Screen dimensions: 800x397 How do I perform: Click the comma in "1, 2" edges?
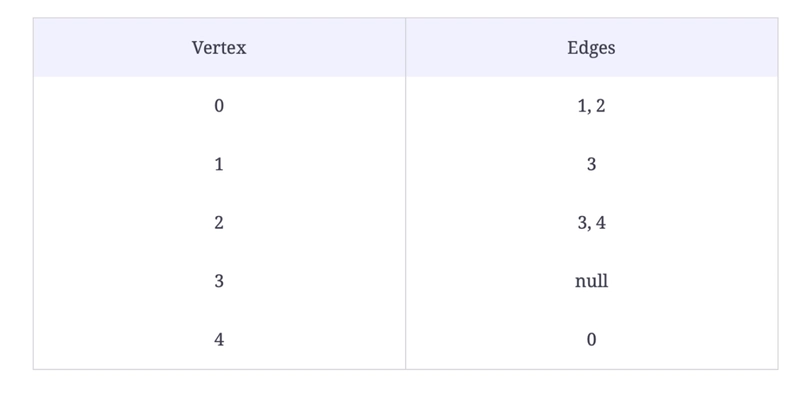click(589, 111)
